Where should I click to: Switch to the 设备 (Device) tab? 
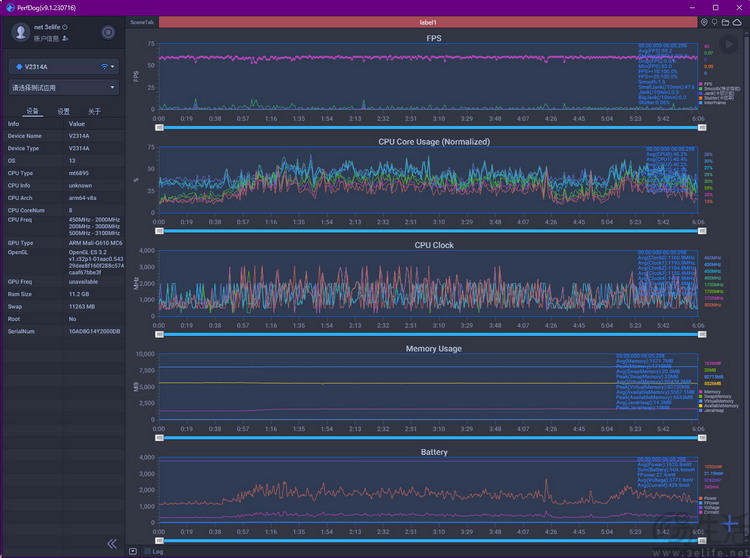pyautogui.click(x=33, y=111)
